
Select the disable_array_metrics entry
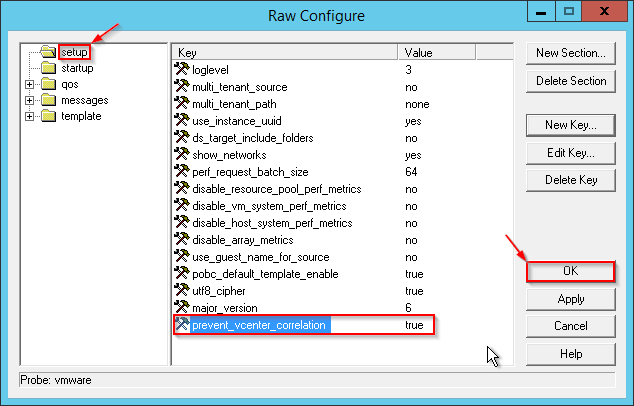[243, 240]
